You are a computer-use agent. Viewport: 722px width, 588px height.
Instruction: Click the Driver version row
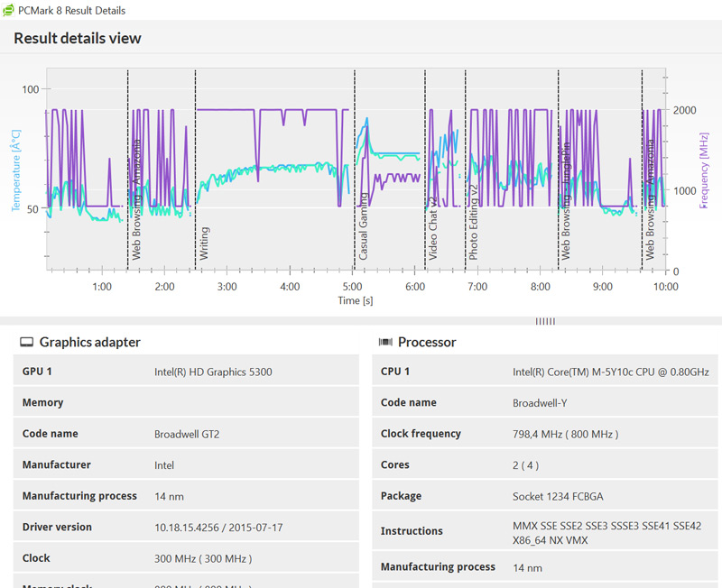coord(185,527)
